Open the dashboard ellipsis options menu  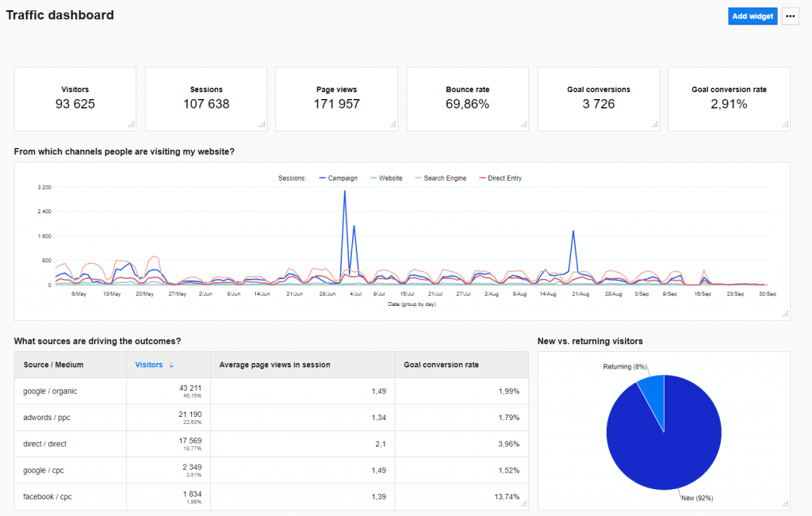pyautogui.click(x=790, y=16)
